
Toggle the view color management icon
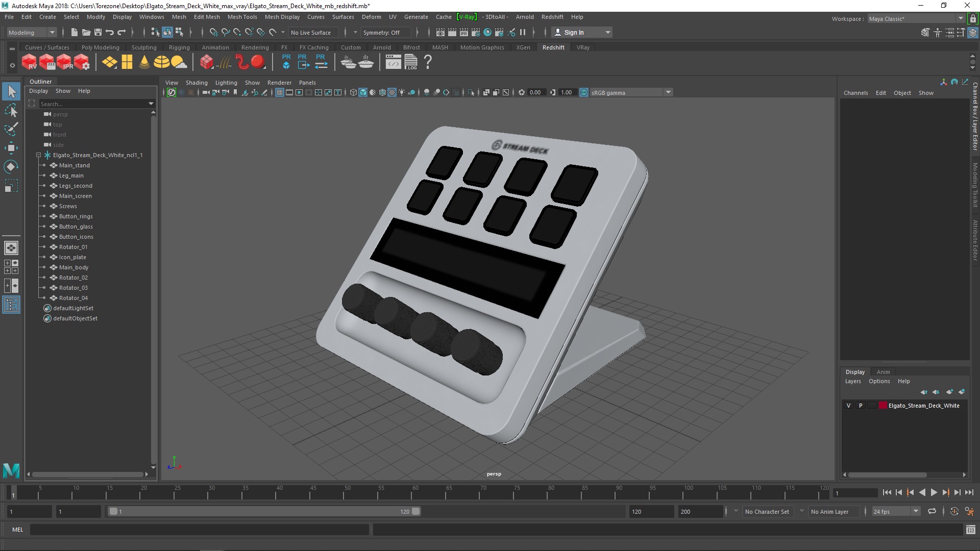pyautogui.click(x=584, y=93)
